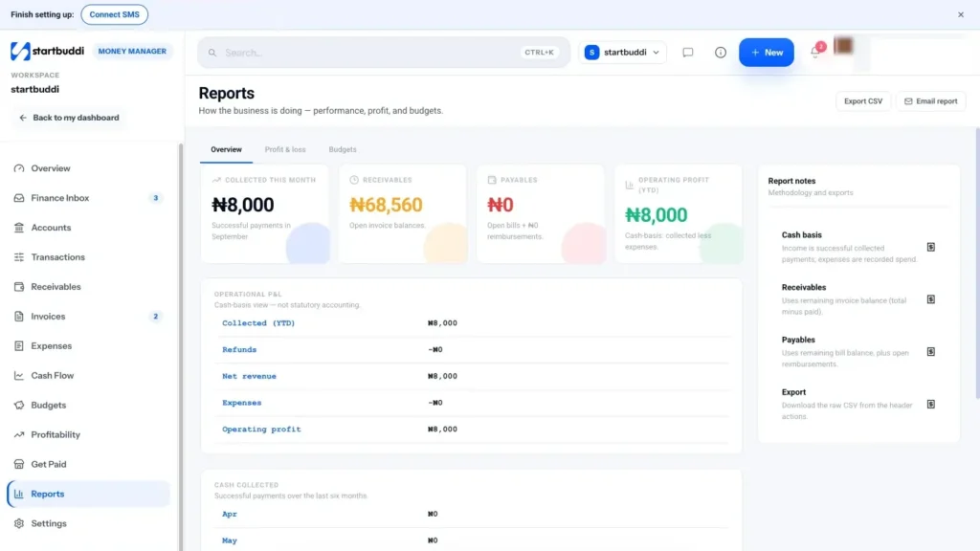Viewport: 980px width, 551px height.
Task: Switch to the Profit & loss tab
Action: coord(285,150)
